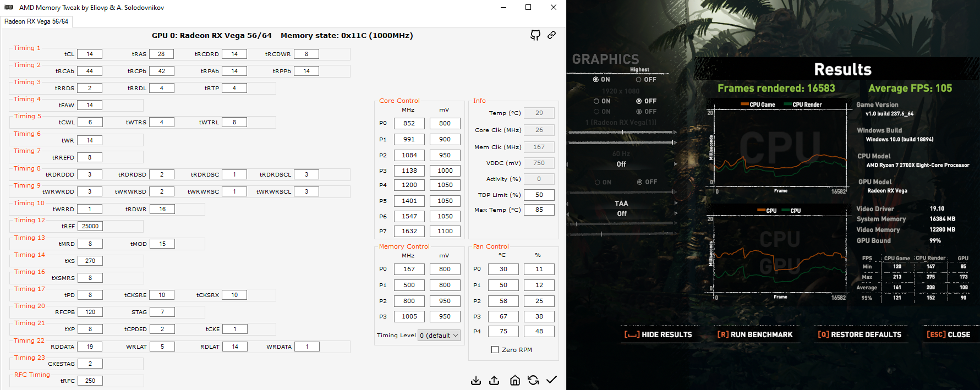Click slider directly above TAA setting
The width and height of the screenshot is (980, 390).
point(622,193)
